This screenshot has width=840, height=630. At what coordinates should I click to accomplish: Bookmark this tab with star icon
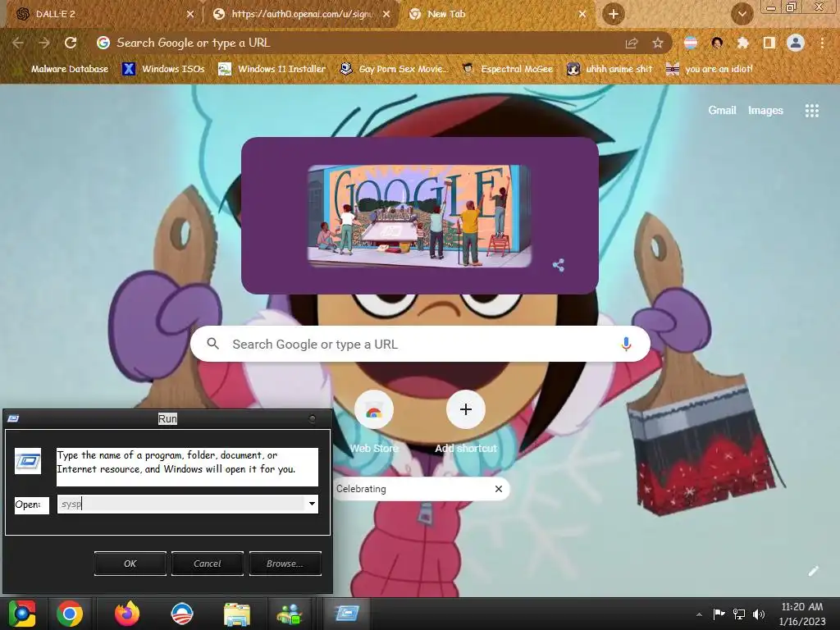click(658, 43)
